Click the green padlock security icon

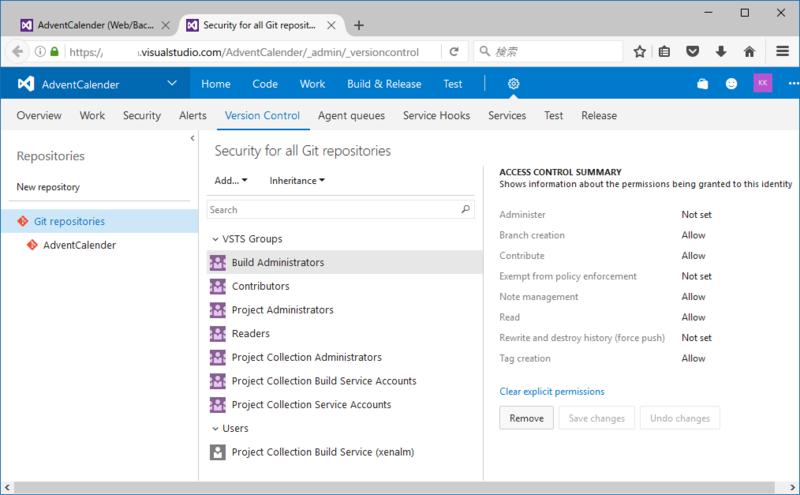(54, 52)
